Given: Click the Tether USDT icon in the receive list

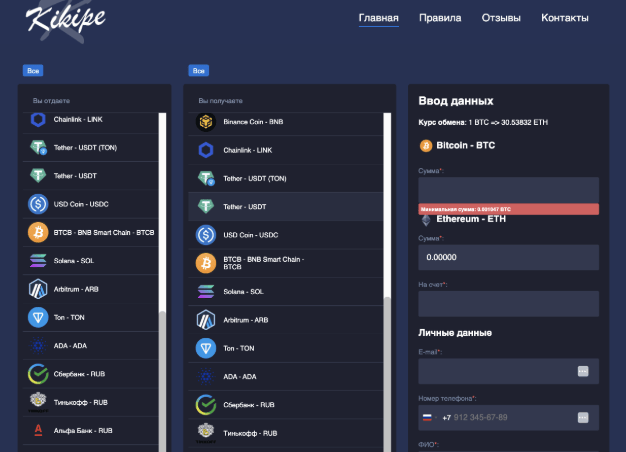Looking at the screenshot, I should 206,206.
